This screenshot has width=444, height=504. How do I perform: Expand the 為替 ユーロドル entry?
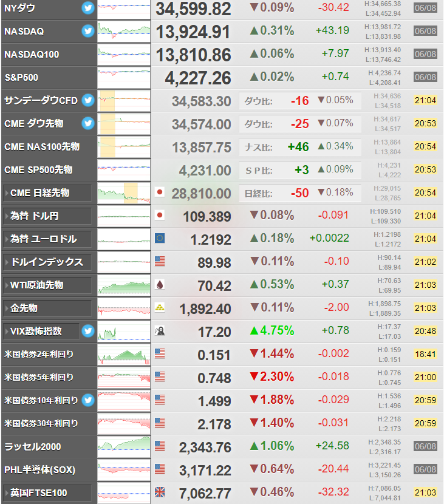tap(47, 239)
